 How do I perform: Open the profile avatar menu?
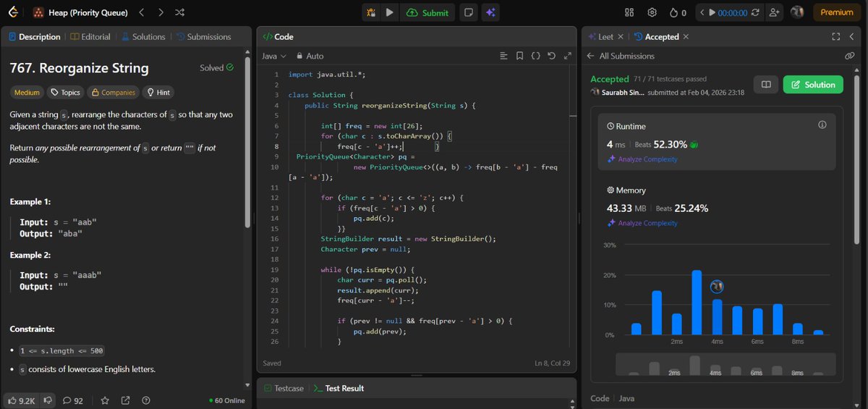798,12
